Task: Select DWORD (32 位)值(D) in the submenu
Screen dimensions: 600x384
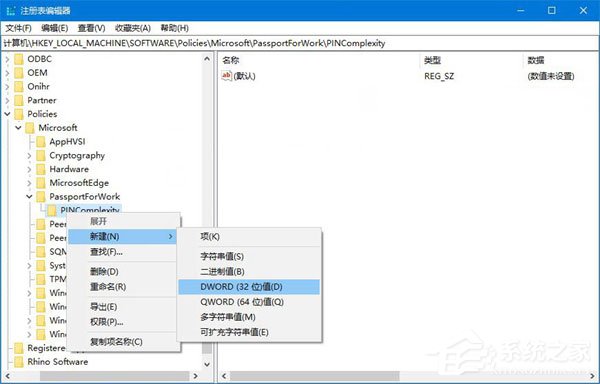Action: tap(249, 287)
